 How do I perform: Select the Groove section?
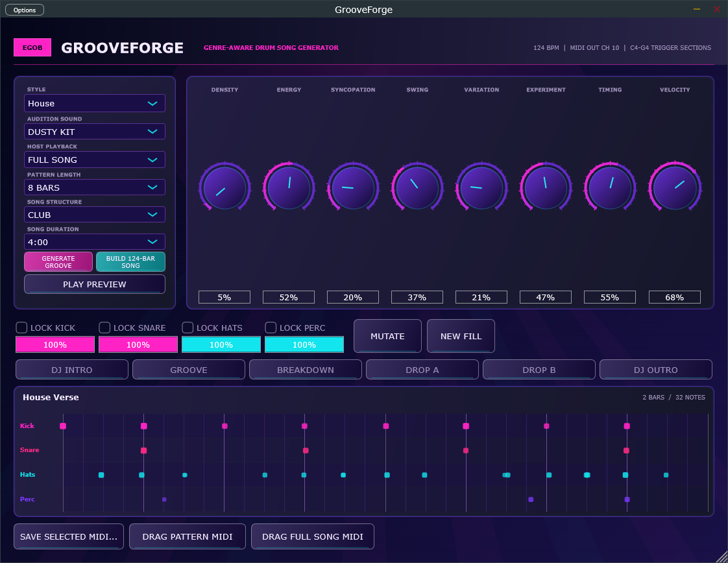(x=189, y=370)
